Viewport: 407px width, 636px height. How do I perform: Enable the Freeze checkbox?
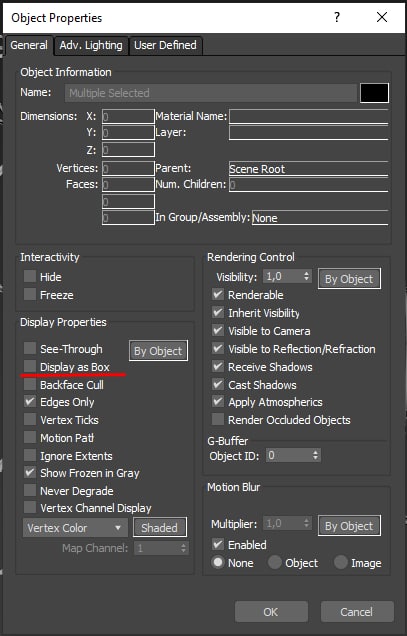point(30,294)
